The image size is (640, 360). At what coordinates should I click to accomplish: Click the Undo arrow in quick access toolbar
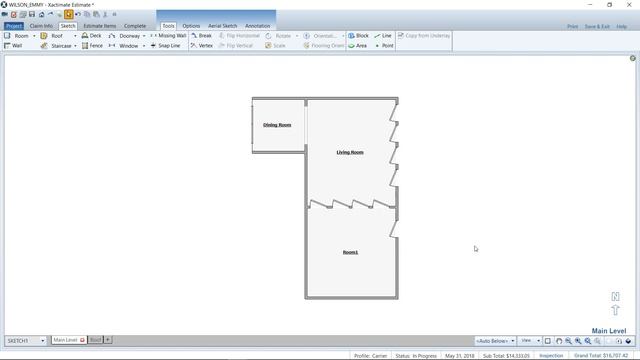[78, 14]
